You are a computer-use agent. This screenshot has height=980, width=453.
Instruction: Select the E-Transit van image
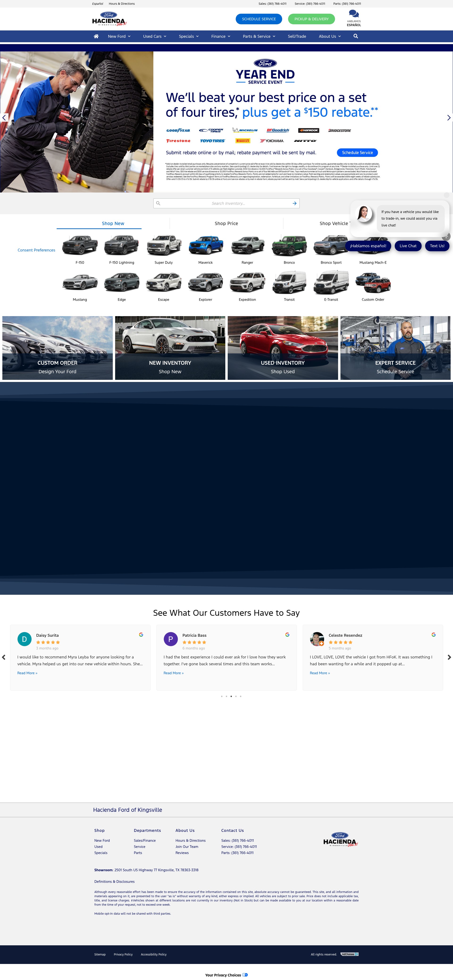click(x=331, y=282)
